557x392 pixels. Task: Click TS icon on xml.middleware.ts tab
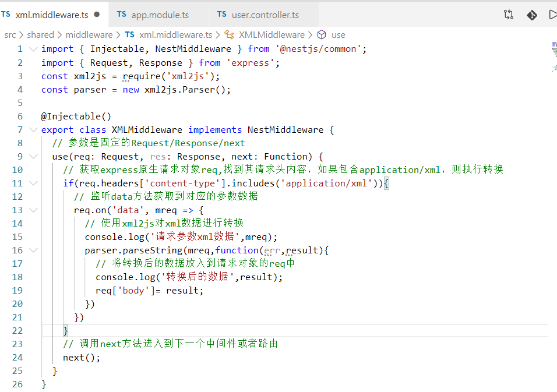(x=6, y=14)
